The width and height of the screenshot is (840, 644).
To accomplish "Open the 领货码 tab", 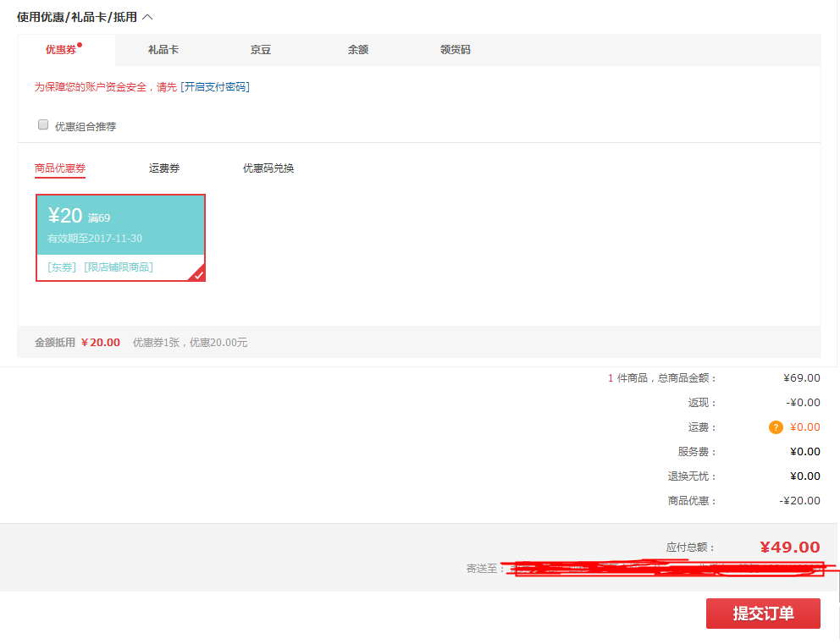I will point(455,50).
